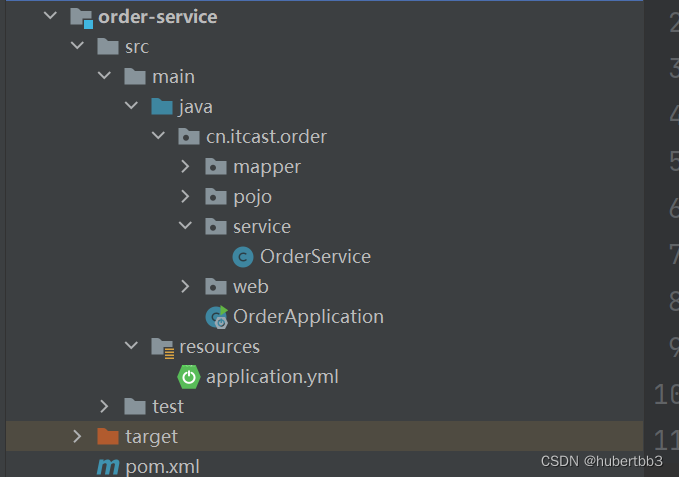
Task: Select the OrderService class name
Action: tap(315, 257)
